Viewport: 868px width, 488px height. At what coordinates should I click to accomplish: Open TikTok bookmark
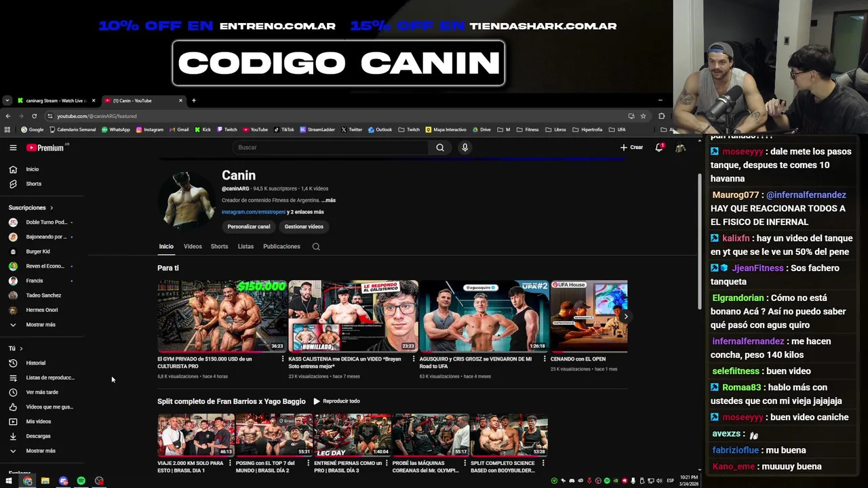point(283,129)
